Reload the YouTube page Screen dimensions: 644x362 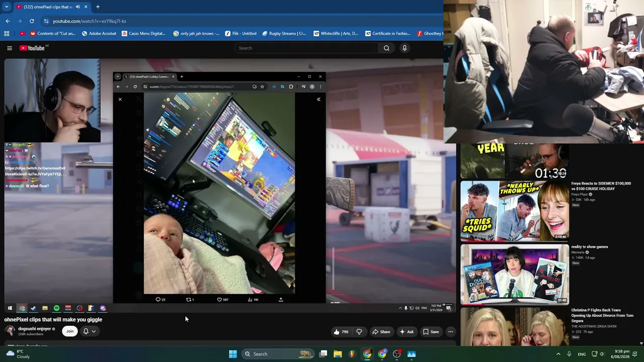32,21
